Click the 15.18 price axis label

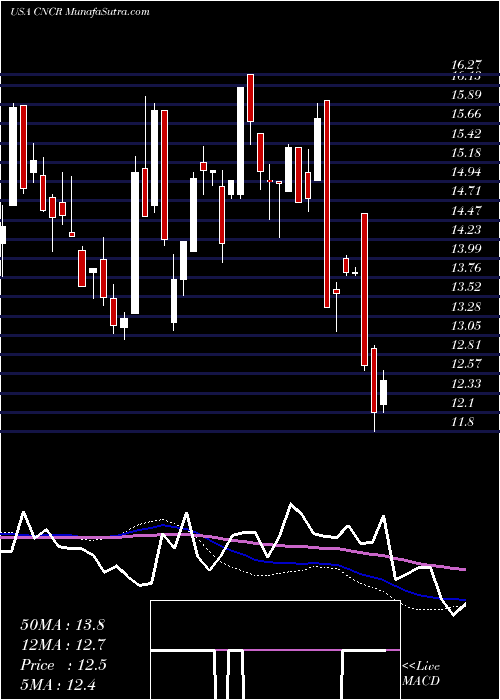click(466, 153)
